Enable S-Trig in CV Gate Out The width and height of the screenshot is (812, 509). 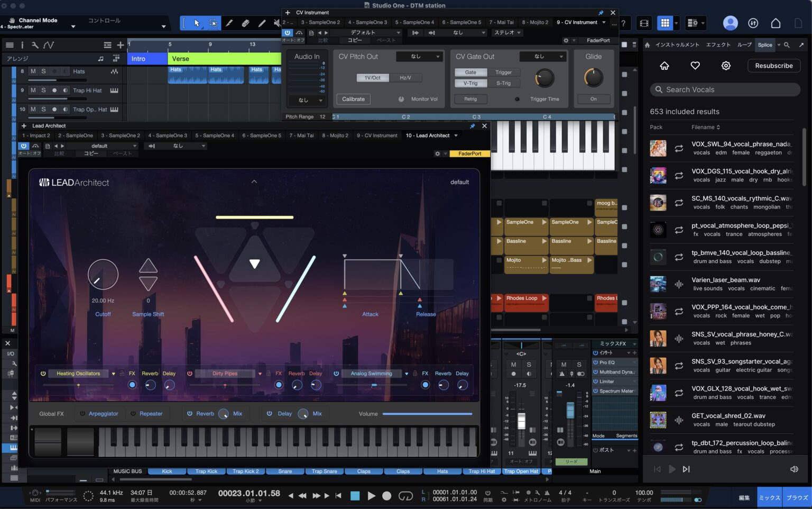(503, 83)
